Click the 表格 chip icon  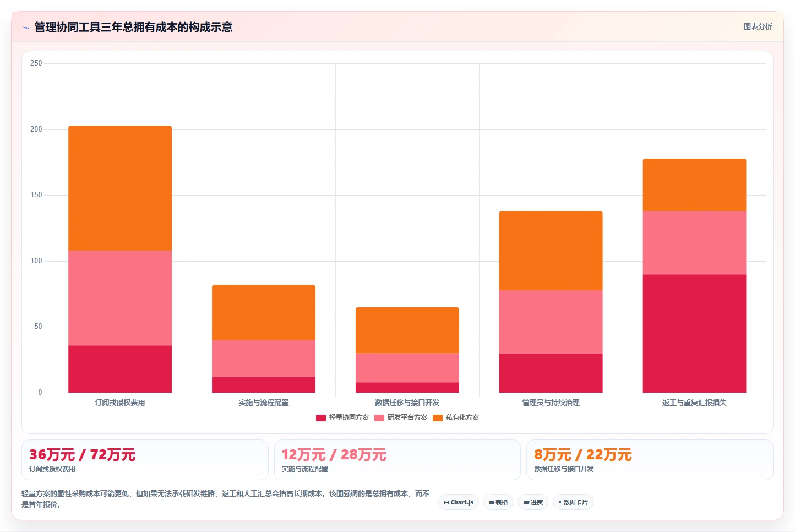tap(492, 502)
